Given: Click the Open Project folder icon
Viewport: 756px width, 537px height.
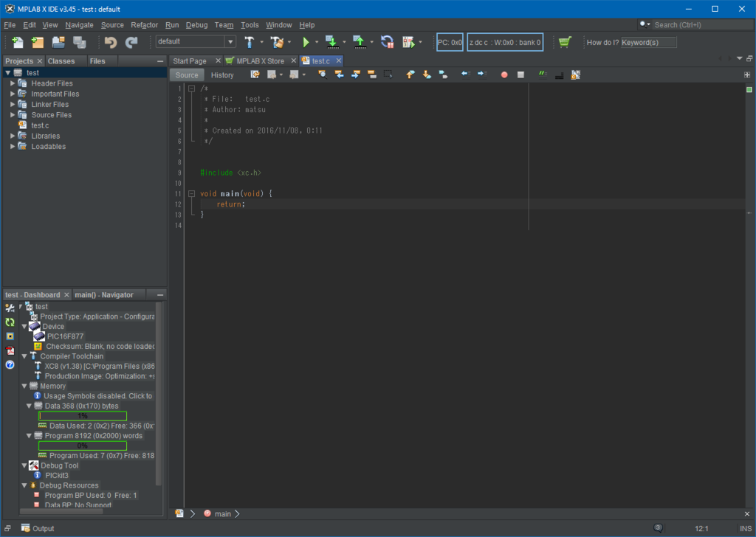Looking at the screenshot, I should pyautogui.click(x=58, y=42).
